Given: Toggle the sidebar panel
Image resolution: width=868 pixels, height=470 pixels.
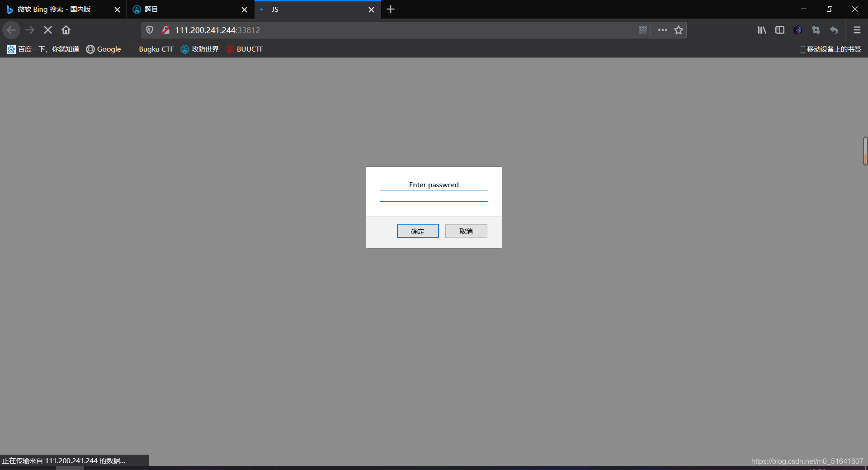Looking at the screenshot, I should point(780,30).
